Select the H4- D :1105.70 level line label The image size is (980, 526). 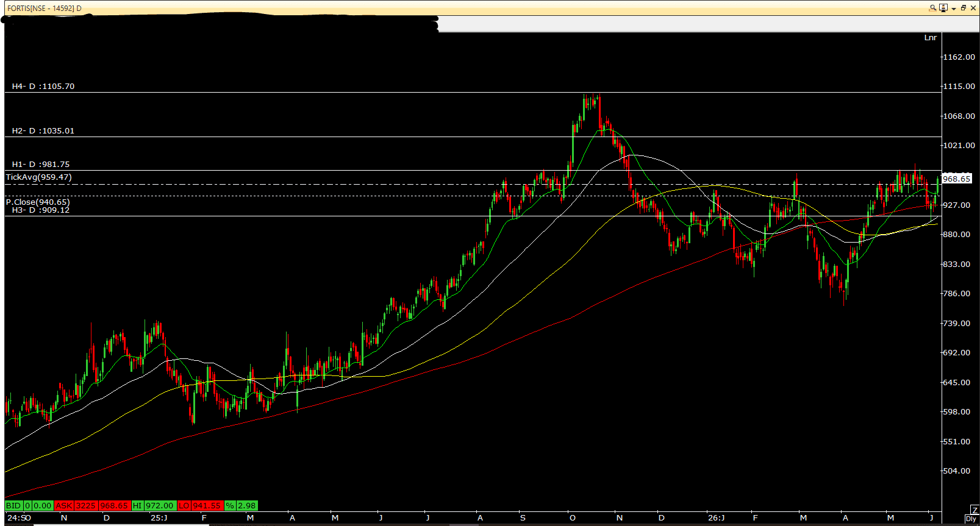43,87
